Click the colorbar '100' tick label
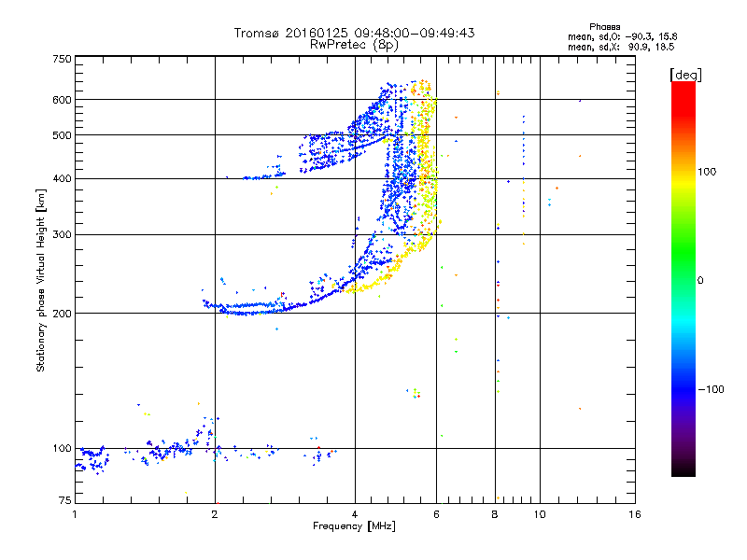The height and width of the screenshot is (560, 747). [x=707, y=172]
